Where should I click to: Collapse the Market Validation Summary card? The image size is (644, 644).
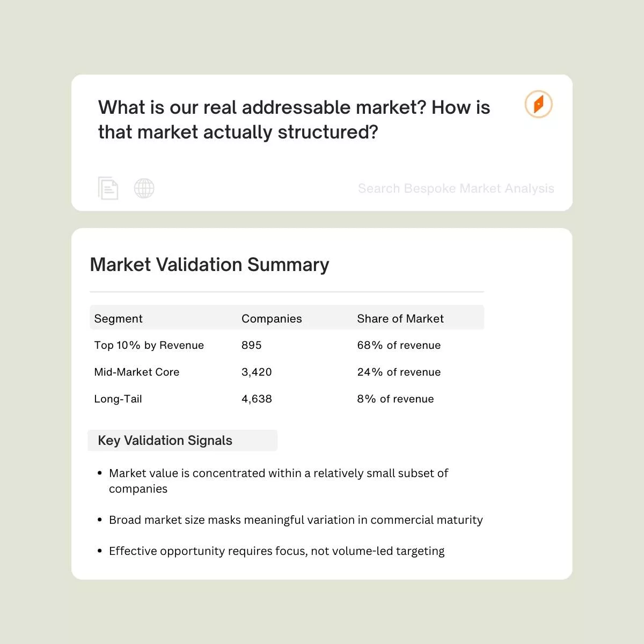[210, 265]
